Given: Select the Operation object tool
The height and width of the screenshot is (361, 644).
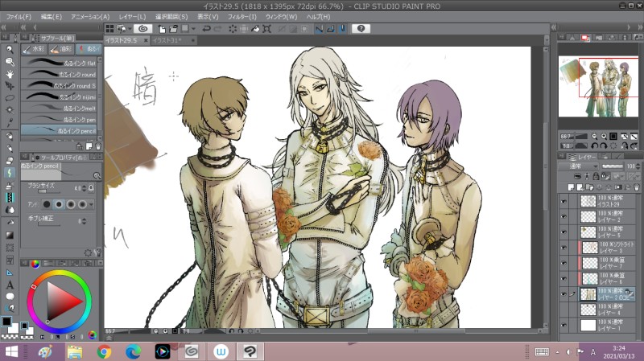Looking at the screenshot, I should [x=10, y=62].
